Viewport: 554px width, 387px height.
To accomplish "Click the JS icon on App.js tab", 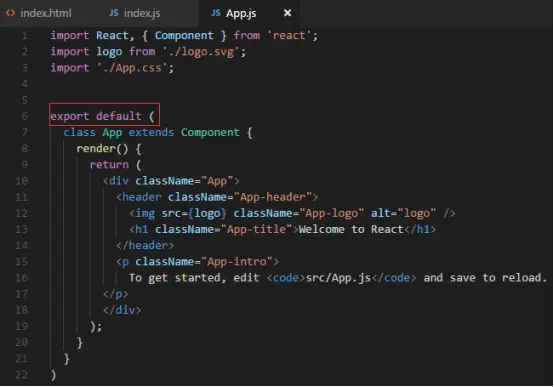I will [x=216, y=13].
